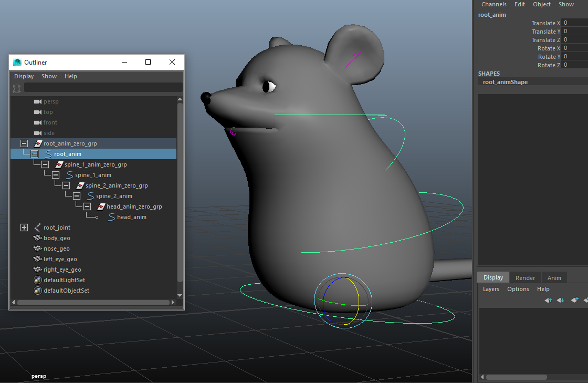The image size is (588, 383).
Task: Collapse the root_anim_zero_grp node
Action: (24, 143)
